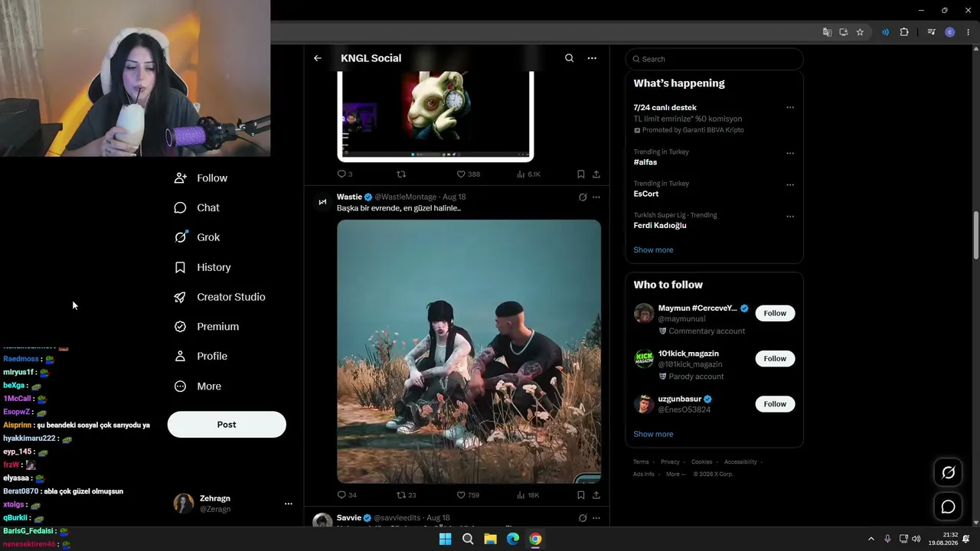Go back using the arrow beside KNGL Social
The height and width of the screenshot is (551, 980).
point(318,58)
